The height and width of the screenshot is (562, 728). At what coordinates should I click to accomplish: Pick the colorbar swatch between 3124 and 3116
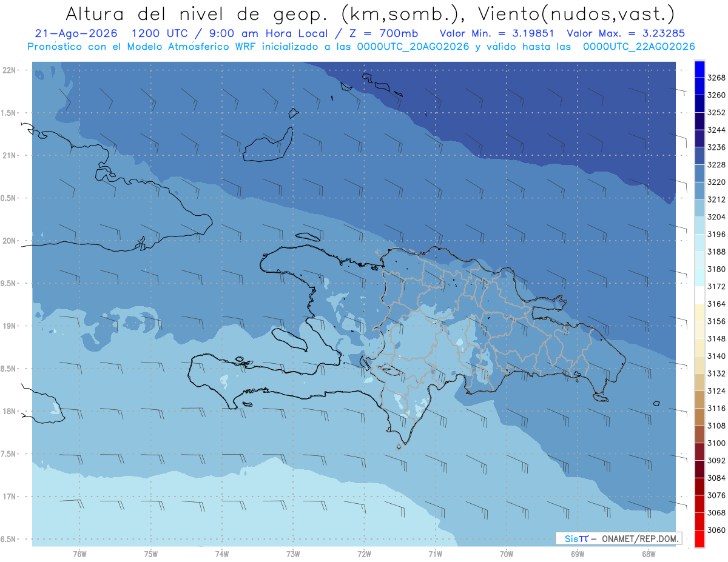(699, 400)
